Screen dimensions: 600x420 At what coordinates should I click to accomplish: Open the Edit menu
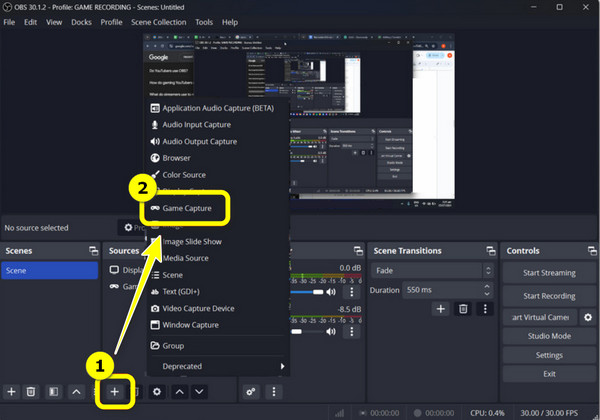tap(31, 22)
